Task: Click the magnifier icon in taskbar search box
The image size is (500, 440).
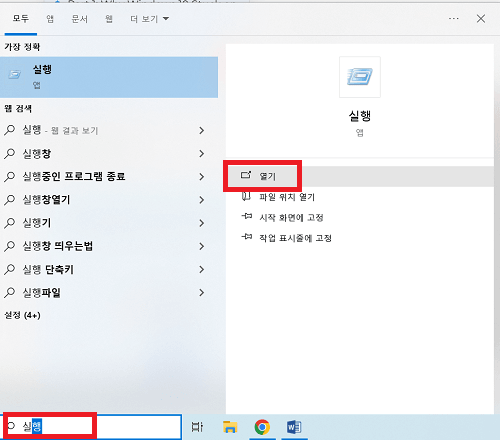Action: pyautogui.click(x=11, y=426)
